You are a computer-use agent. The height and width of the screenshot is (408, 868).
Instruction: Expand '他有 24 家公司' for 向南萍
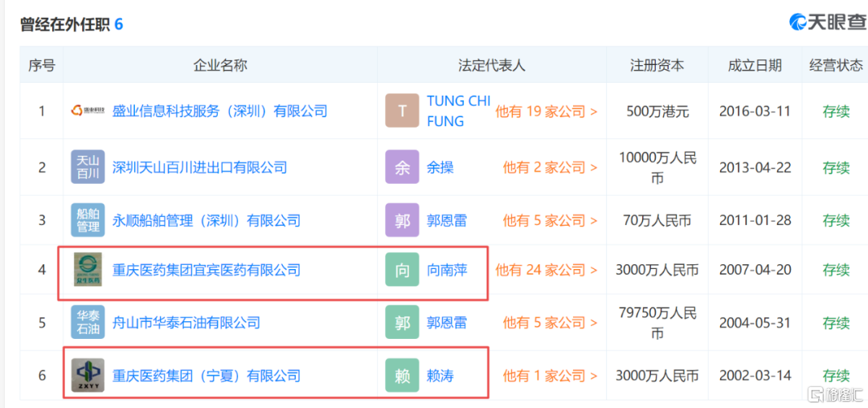click(546, 271)
